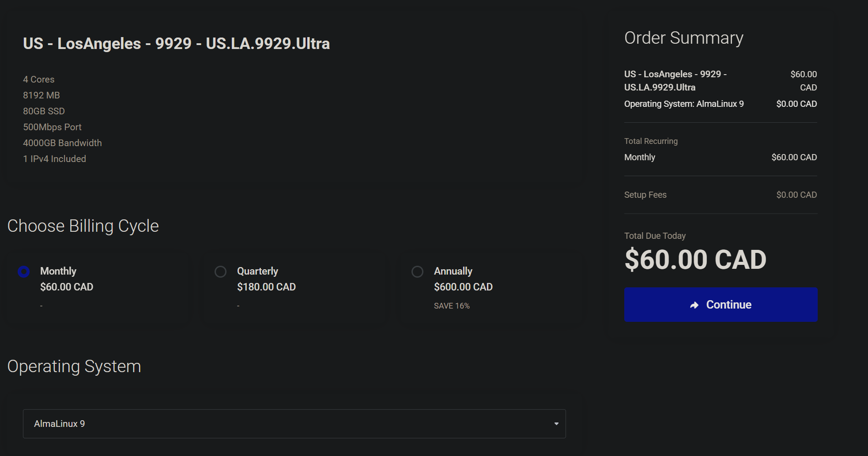Click the Monthly recurring total row
The width and height of the screenshot is (868, 456).
point(721,158)
